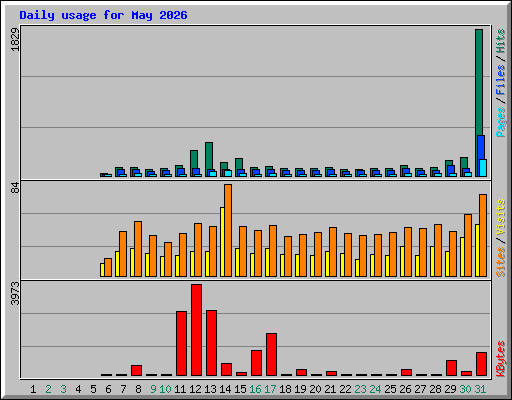Viewport: 512px width, 400px height.
Task: Click the 1829 axis maximum label
Action: click(x=15, y=40)
